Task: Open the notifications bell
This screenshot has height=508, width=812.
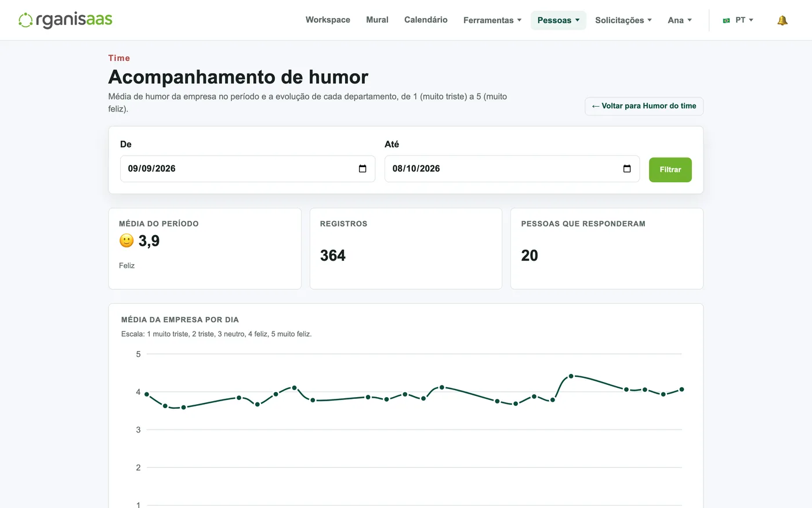Action: point(782,20)
